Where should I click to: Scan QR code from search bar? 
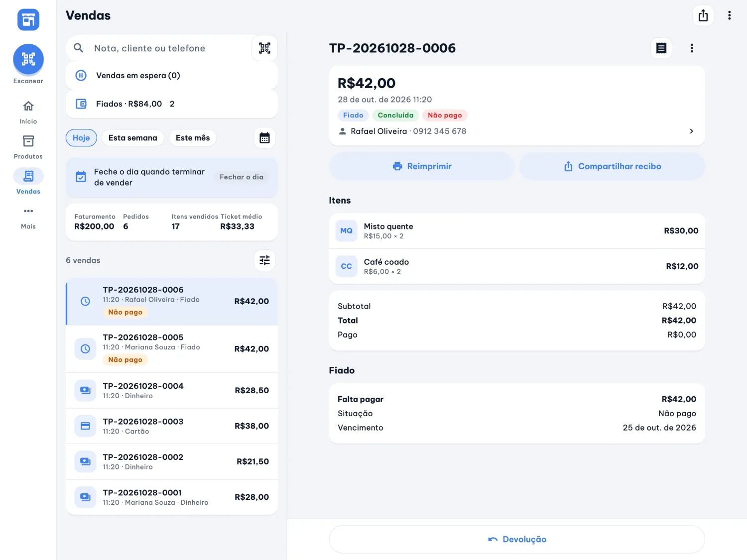264,48
